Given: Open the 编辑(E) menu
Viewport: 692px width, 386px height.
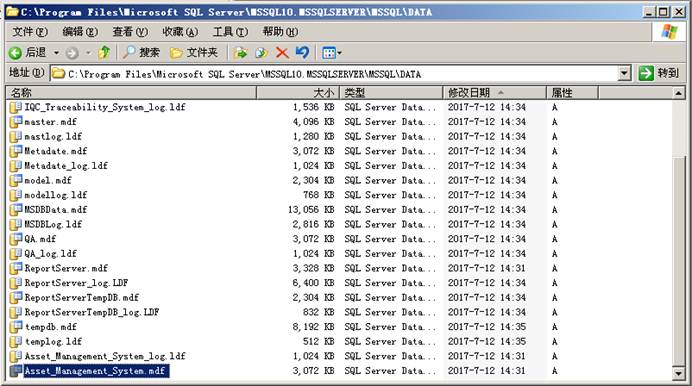Looking at the screenshot, I should [x=80, y=32].
